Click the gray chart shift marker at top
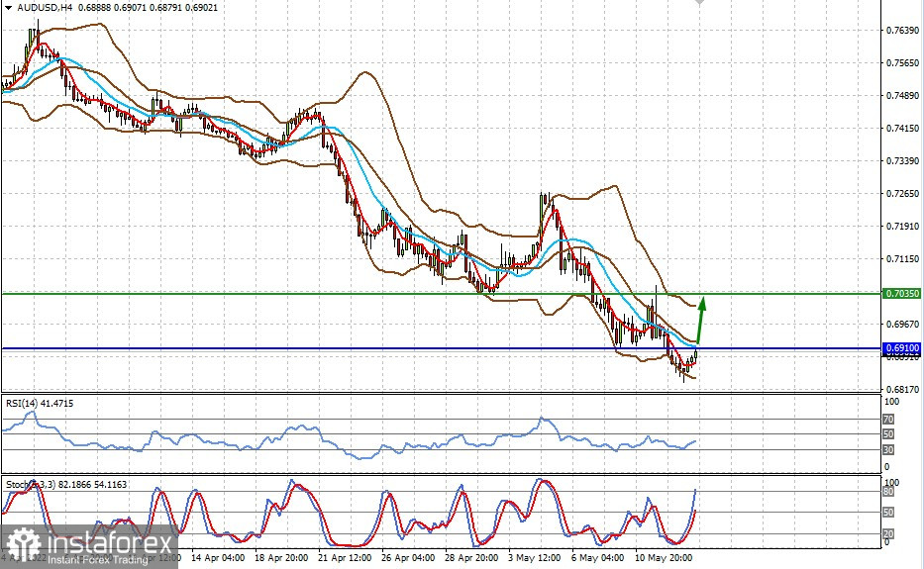Viewport: 924px width, 569px height. [x=699, y=2]
